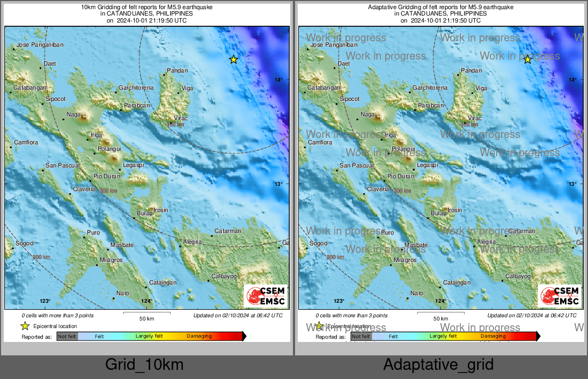Select the 'Damaging' red segment in the left legend

[x=200, y=337]
